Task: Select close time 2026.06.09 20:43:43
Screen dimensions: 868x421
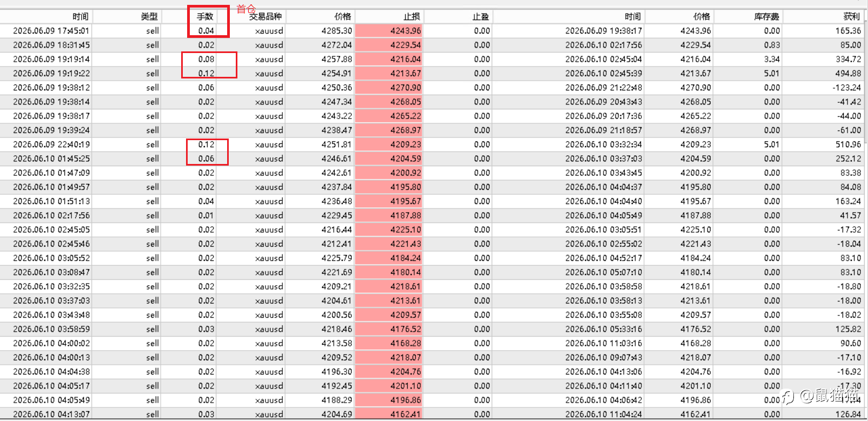Action: (x=604, y=102)
